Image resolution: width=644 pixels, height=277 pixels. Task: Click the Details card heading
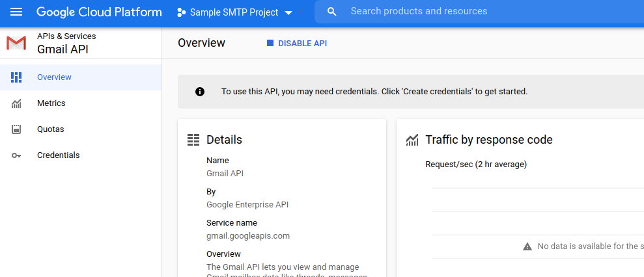[x=224, y=140]
